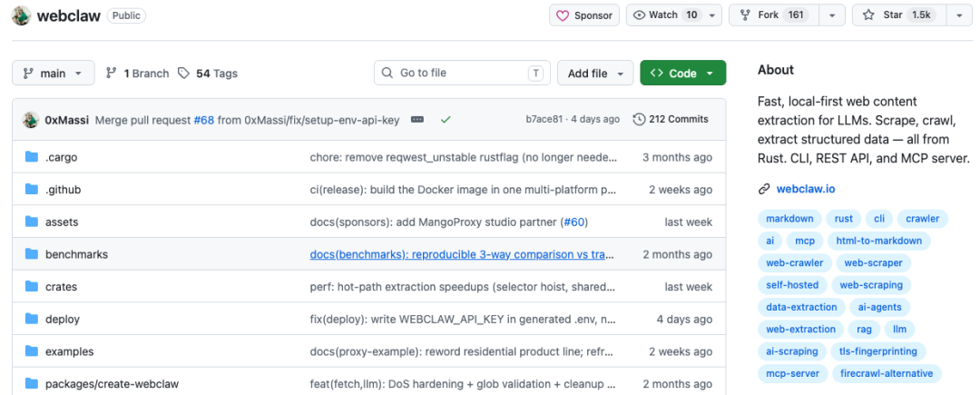Open the Watch notifications dropdown
Screen dimensions: 980x395
(x=712, y=15)
